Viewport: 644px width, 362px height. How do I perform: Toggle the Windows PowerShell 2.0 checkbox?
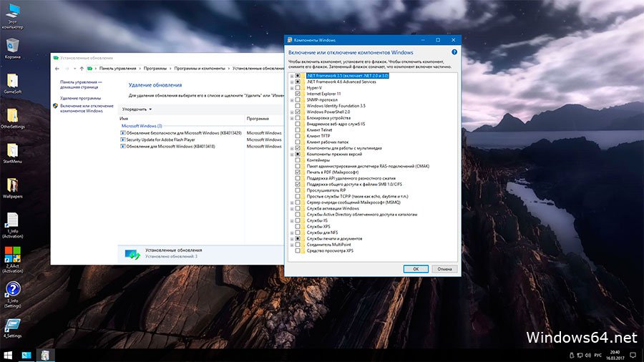(x=298, y=112)
